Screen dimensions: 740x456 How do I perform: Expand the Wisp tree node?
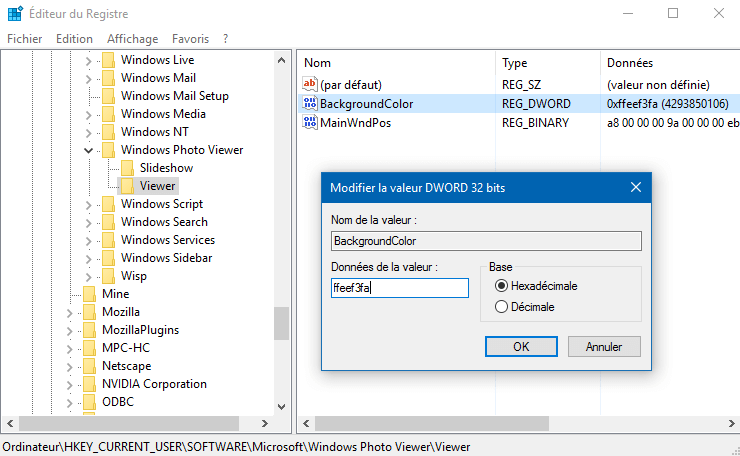tap(88, 277)
